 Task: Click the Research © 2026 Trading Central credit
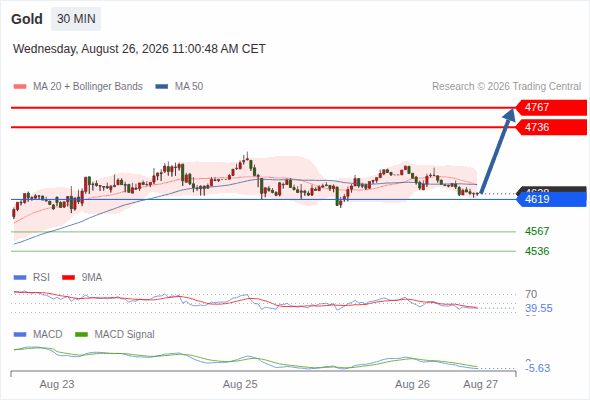click(x=506, y=87)
